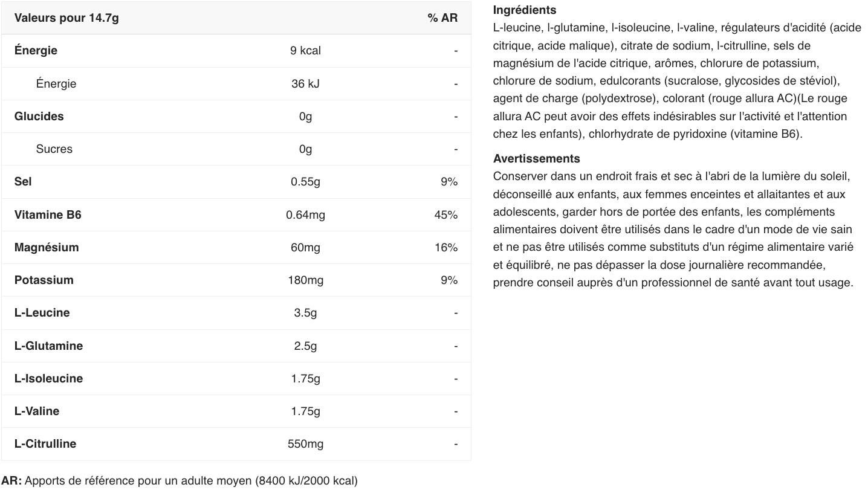The width and height of the screenshot is (868, 493).
Task: Click the "Ingrédients" heading
Action: point(525,10)
